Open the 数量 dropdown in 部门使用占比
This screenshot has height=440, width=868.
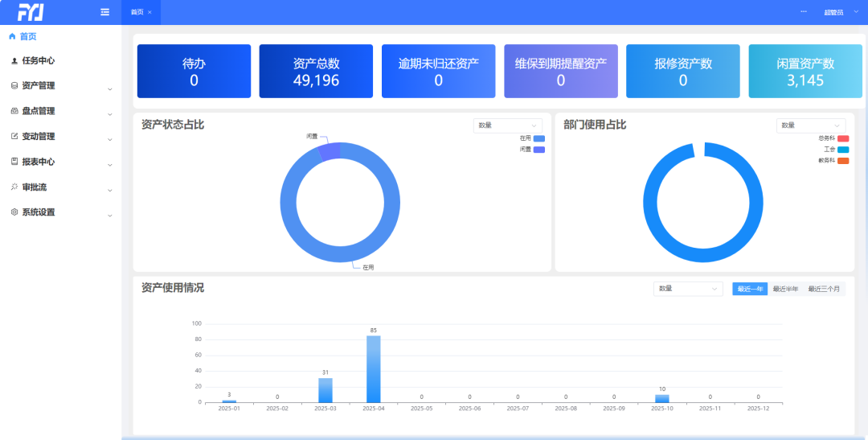pyautogui.click(x=810, y=125)
